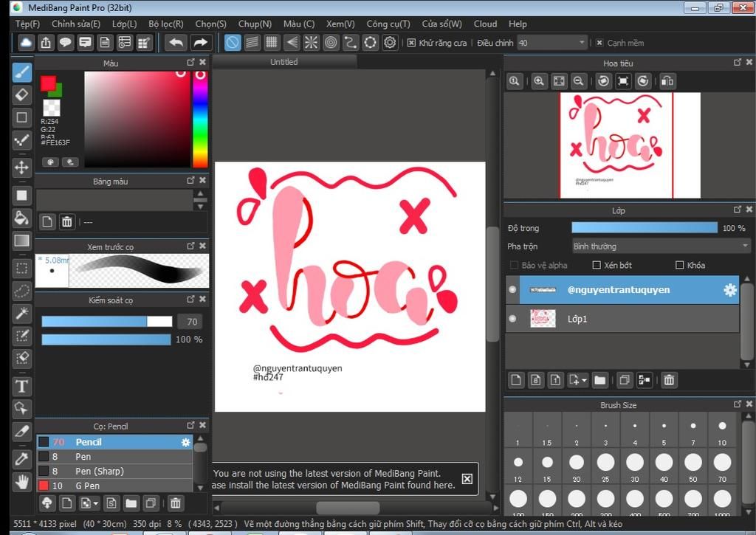The height and width of the screenshot is (535, 756).
Task: Toggle the Khử răng cưa checkbox
Action: click(411, 43)
